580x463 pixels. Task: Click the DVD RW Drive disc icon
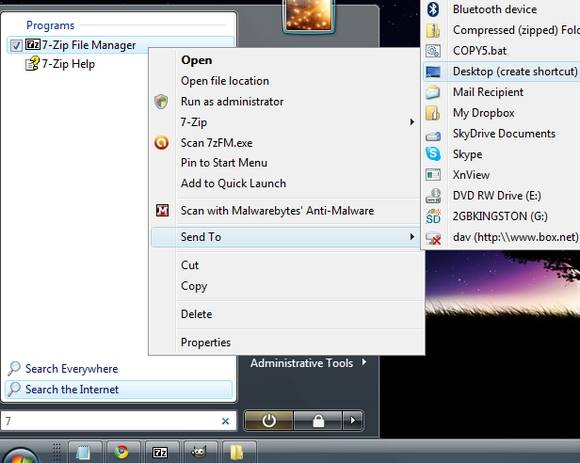[433, 196]
